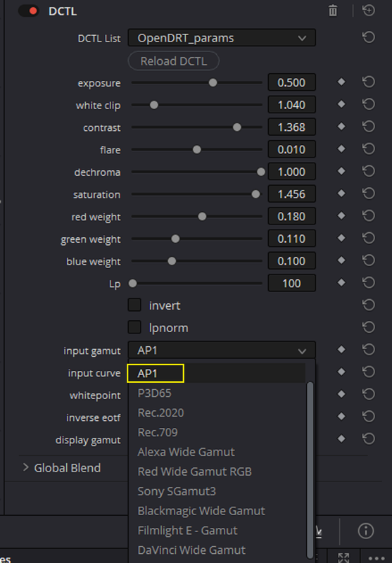Viewport: 392px width, 563px height.
Task: Reset the DCTL List selection
Action: 369,37
